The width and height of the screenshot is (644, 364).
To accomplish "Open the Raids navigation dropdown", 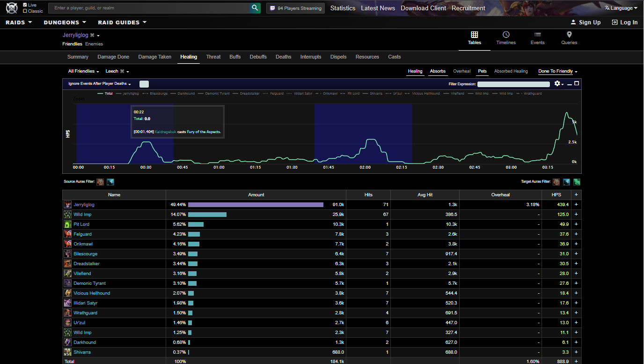I will [x=19, y=22].
